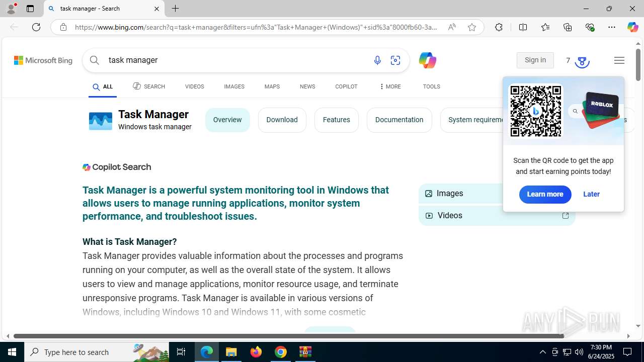Switch to the MAPS tab
This screenshot has width=644, height=362.
(272, 86)
